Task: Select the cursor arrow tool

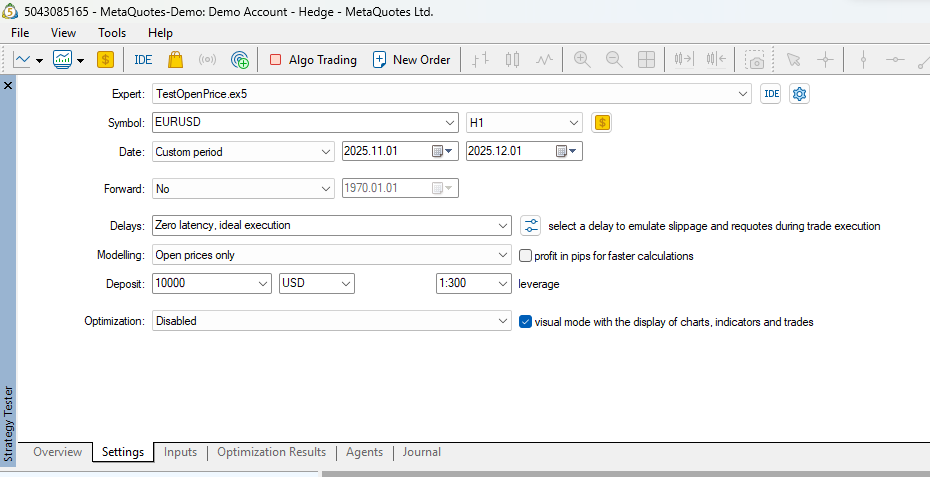Action: click(793, 59)
